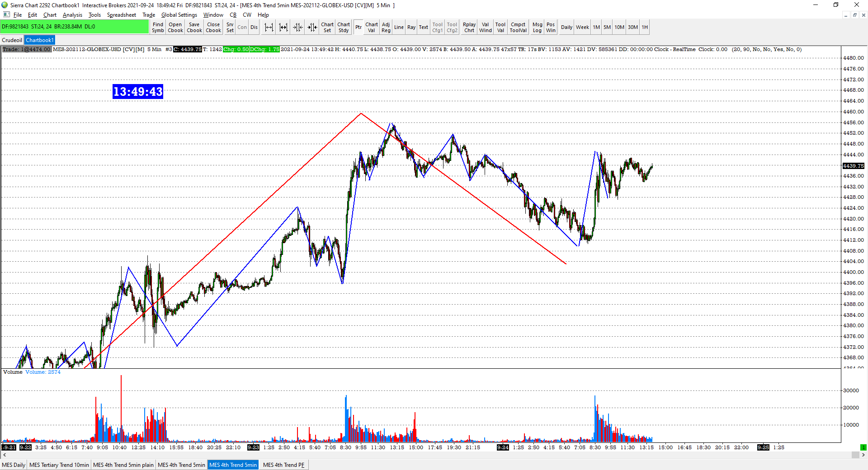Image resolution: width=868 pixels, height=470 pixels.
Task: Click the Save Cbook button
Action: (x=194, y=28)
